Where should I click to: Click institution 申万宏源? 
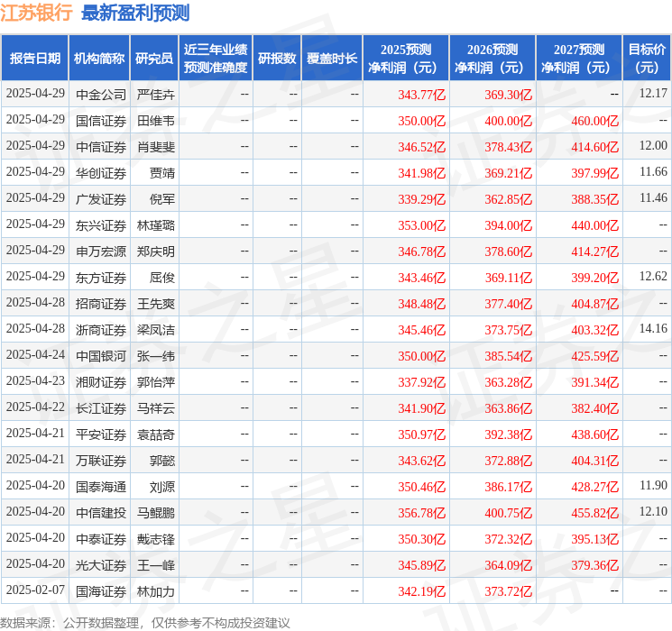pos(101,251)
